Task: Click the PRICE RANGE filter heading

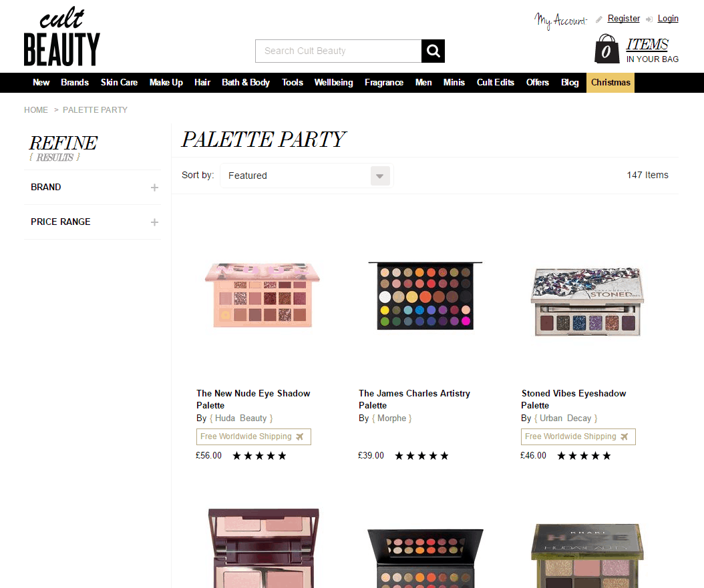Action: point(61,222)
